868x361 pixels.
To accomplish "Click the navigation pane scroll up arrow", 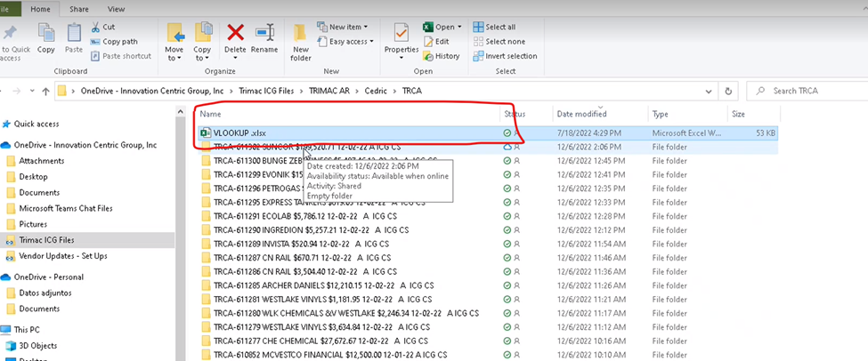I will [181, 112].
